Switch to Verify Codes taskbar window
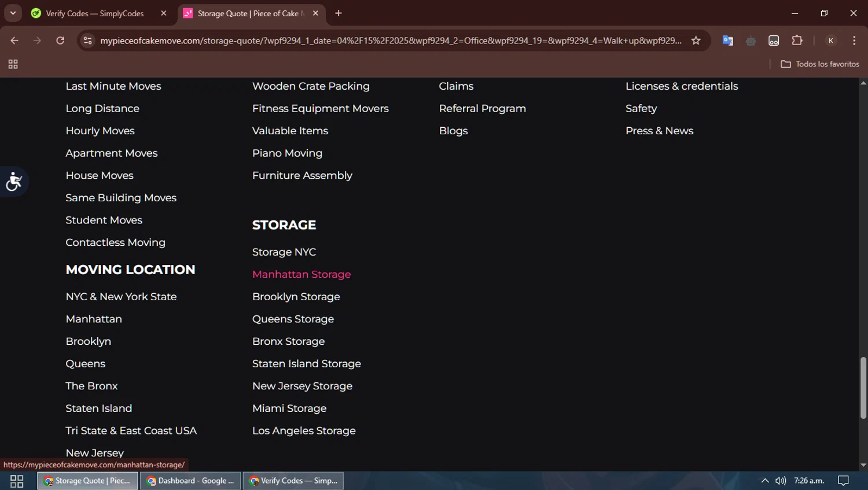The width and height of the screenshot is (868, 490). (293, 481)
